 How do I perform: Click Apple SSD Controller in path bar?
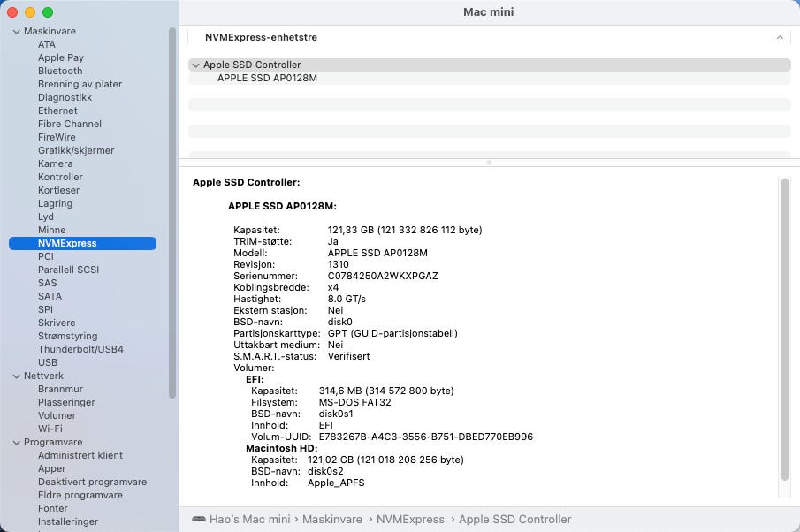[514, 520]
